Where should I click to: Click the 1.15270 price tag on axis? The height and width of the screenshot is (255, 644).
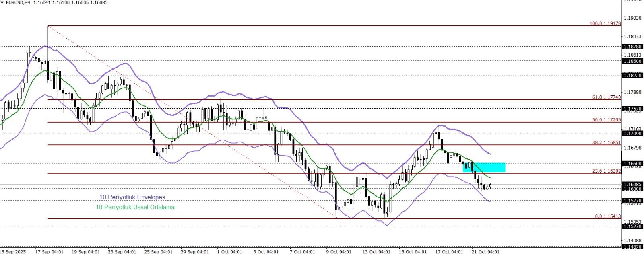(x=632, y=226)
